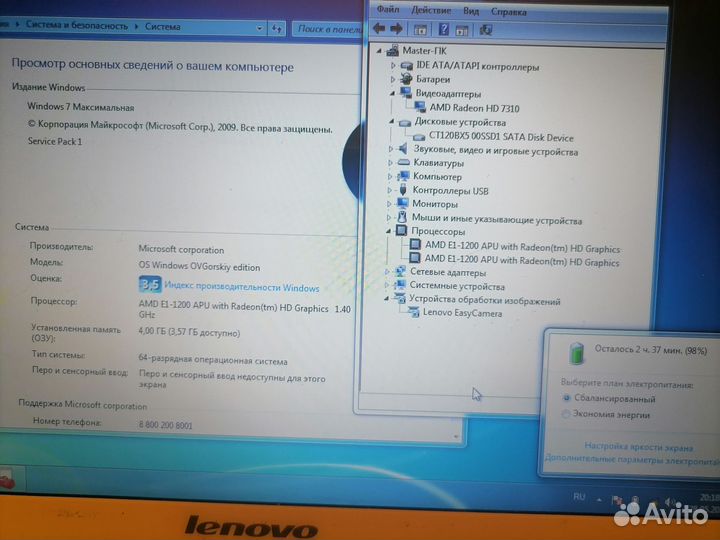Click the refresh button in System address bar

pos(276,28)
